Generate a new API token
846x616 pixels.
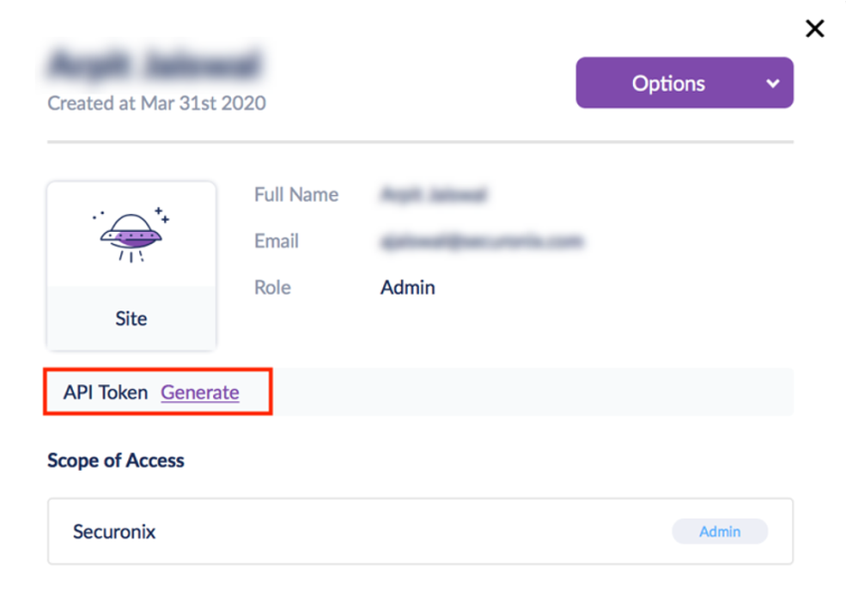tap(200, 392)
